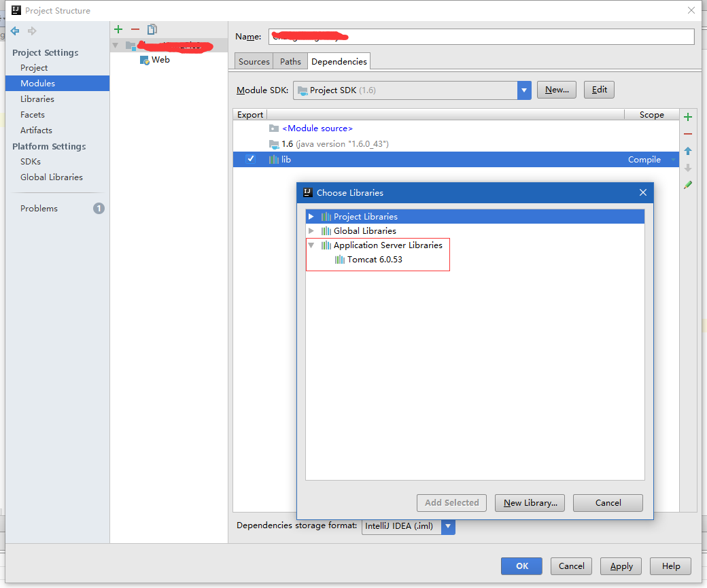The height and width of the screenshot is (588, 707).
Task: Click the forward navigation arrow
Action: [x=32, y=31]
